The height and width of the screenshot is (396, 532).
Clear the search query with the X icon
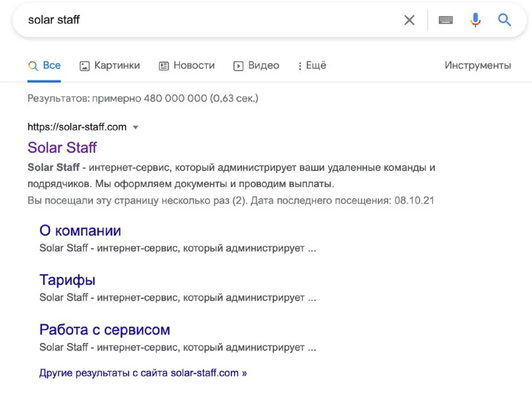click(x=409, y=20)
